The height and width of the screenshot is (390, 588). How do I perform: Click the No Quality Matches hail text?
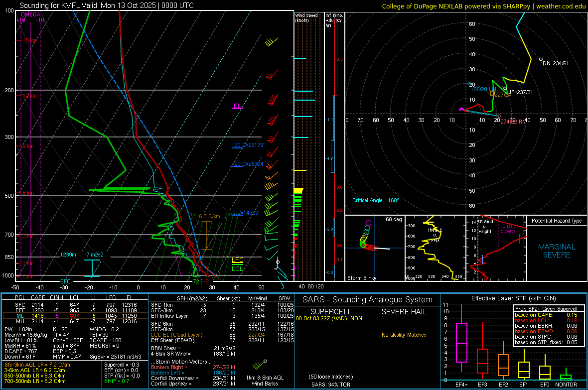[404, 335]
